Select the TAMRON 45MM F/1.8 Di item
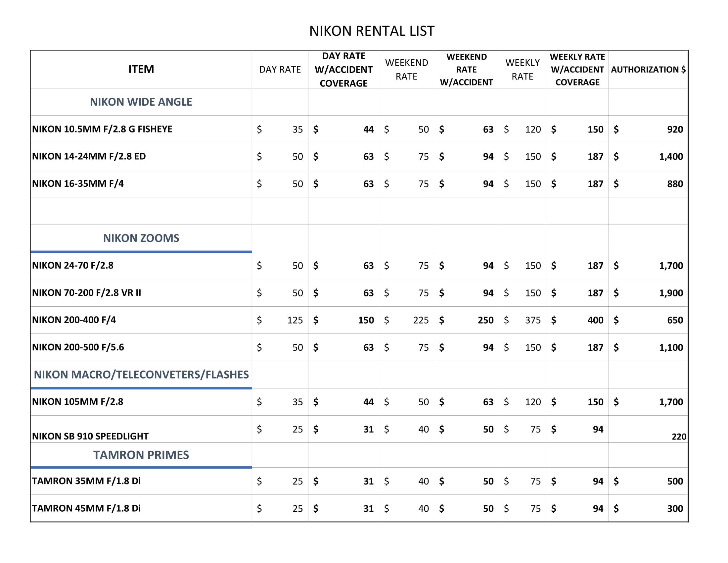This screenshot has height=563, width=728. click(86, 508)
